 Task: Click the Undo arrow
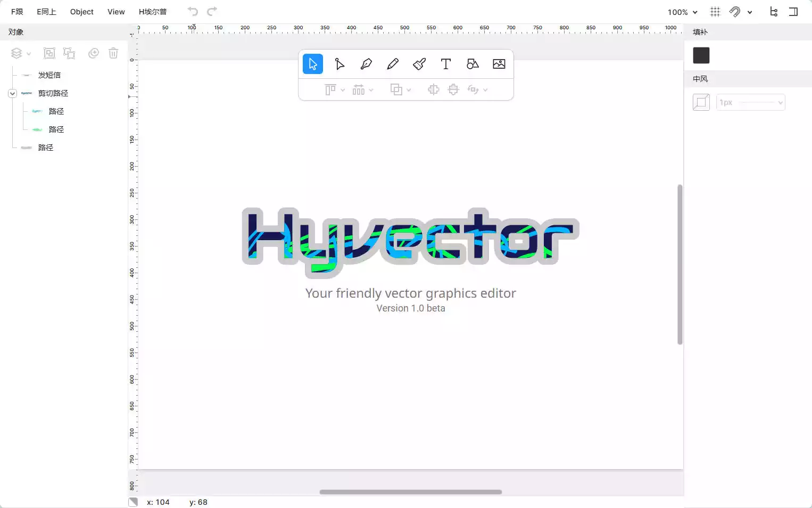(193, 11)
